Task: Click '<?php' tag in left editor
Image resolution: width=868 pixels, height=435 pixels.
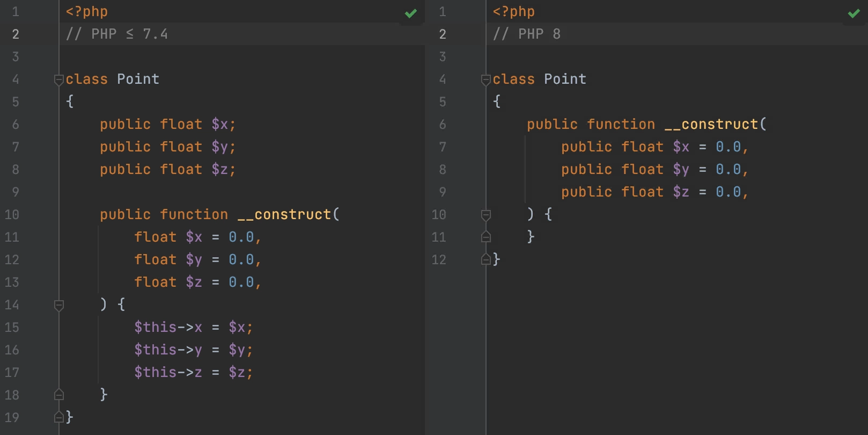Action: (87, 12)
